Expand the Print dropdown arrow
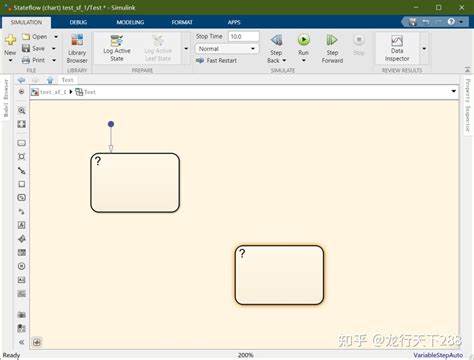The width and height of the screenshot is (474, 360). coord(54,60)
